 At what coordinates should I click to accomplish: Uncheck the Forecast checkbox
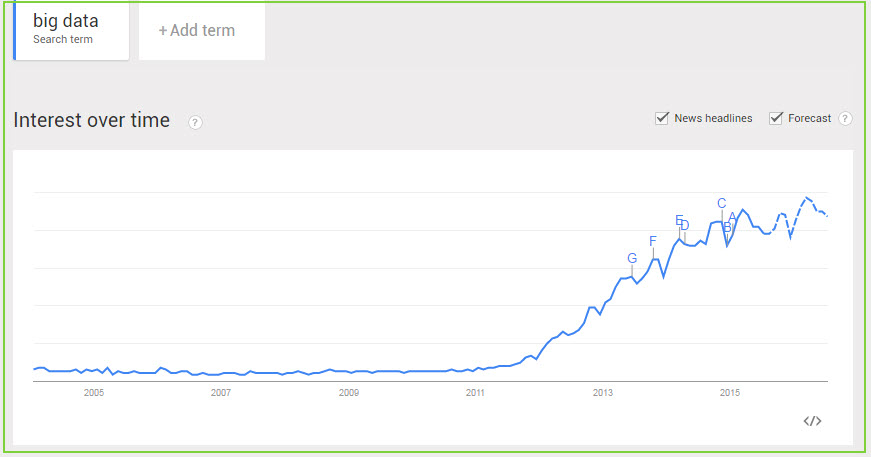click(775, 118)
